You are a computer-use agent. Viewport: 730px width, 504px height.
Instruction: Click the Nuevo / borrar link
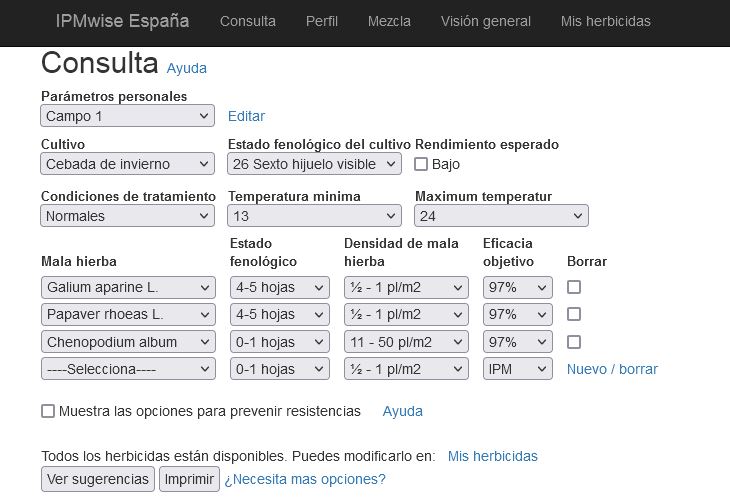(612, 369)
